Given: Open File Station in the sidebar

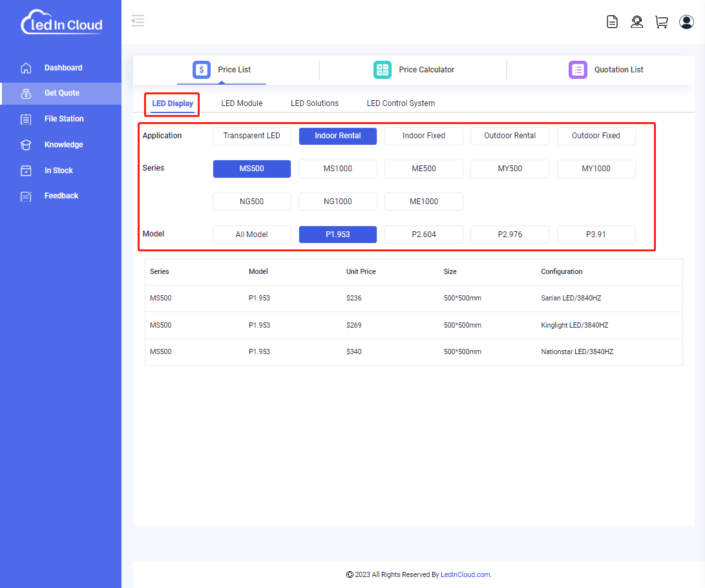Looking at the screenshot, I should pos(63,119).
